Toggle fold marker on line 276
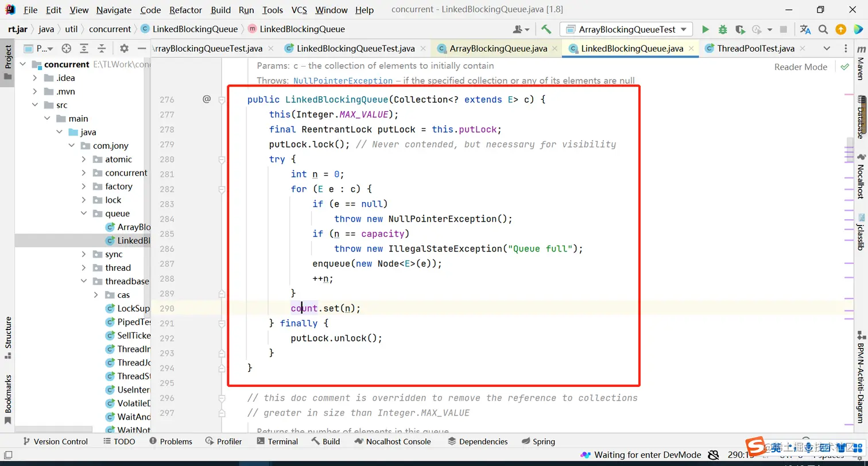Screen dimensions: 868x466 [222, 100]
